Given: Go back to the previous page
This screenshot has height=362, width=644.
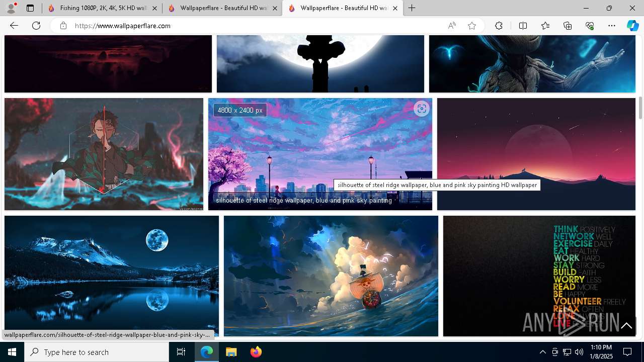Looking at the screenshot, I should 14,26.
